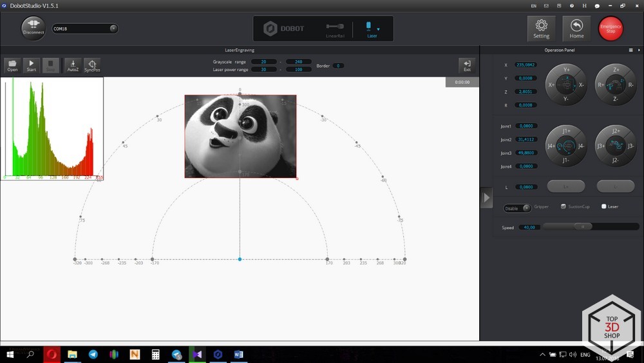Select the panda image on canvas
Screen dimensions: 644x363
tap(240, 137)
